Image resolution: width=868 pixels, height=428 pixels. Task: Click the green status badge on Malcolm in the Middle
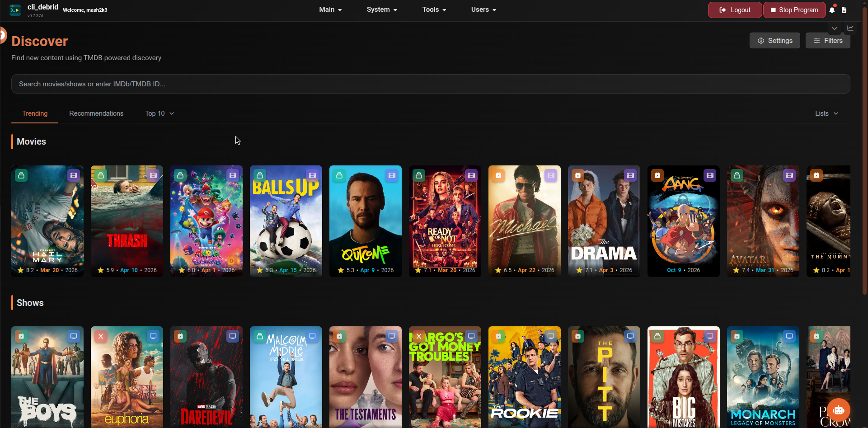click(260, 336)
